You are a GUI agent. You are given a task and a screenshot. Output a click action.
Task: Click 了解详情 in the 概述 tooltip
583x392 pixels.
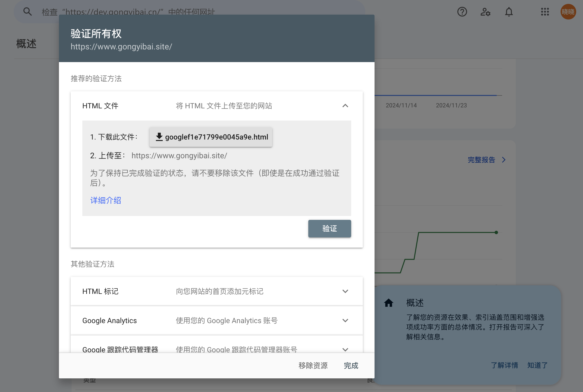(504, 365)
